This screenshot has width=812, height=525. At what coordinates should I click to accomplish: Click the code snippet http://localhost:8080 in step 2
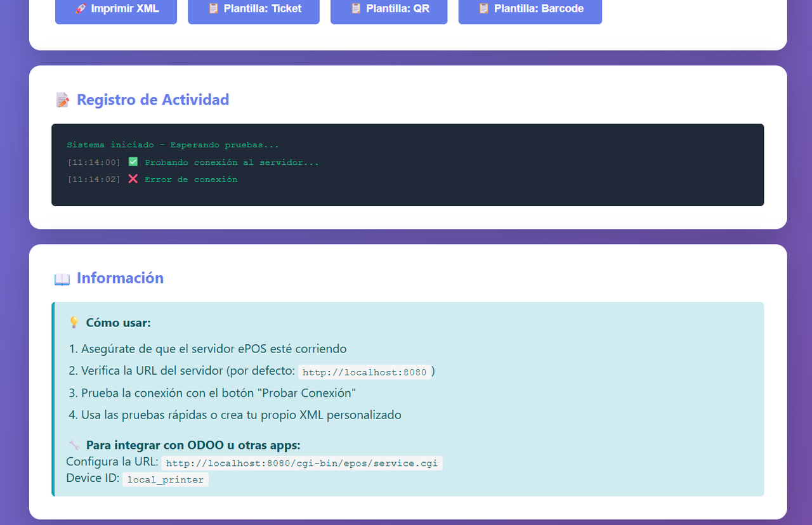coord(365,372)
